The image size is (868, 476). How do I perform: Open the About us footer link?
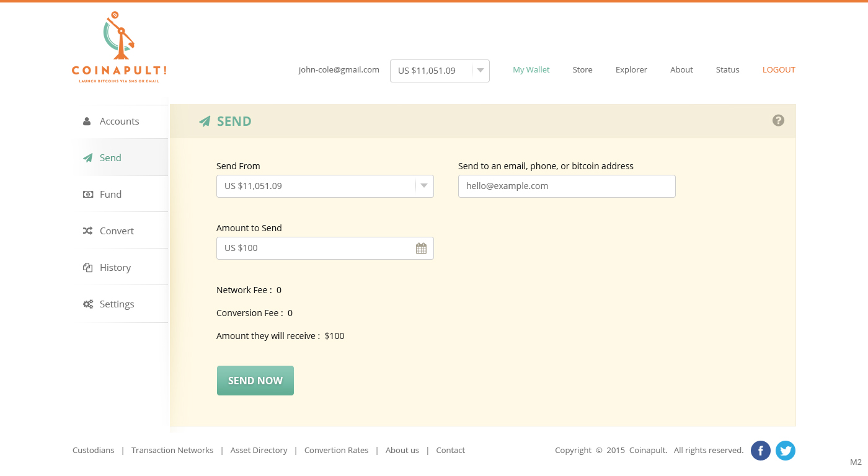pyautogui.click(x=402, y=451)
